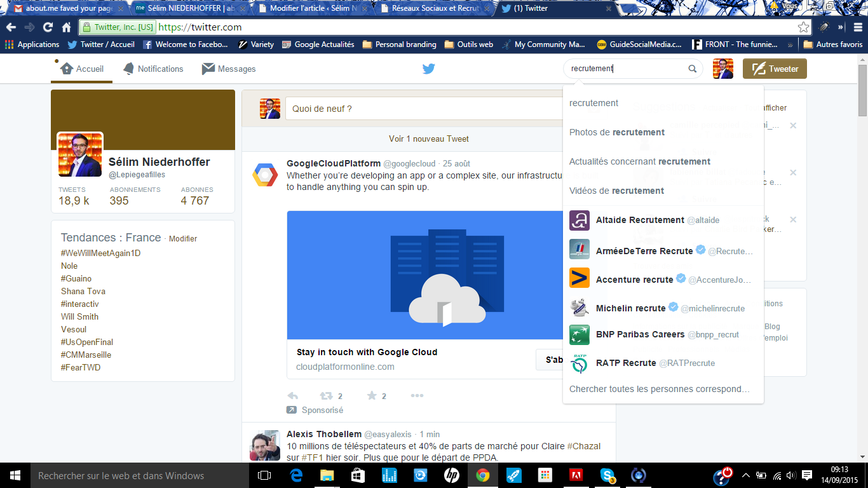Go to Chrome home page icon

point(66,27)
